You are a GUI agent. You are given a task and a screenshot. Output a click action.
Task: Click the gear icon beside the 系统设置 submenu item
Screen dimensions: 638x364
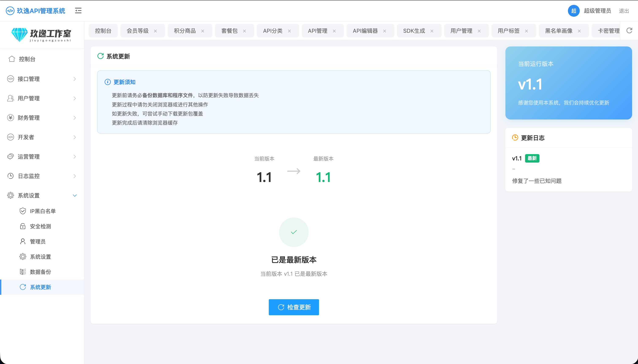pyautogui.click(x=23, y=257)
